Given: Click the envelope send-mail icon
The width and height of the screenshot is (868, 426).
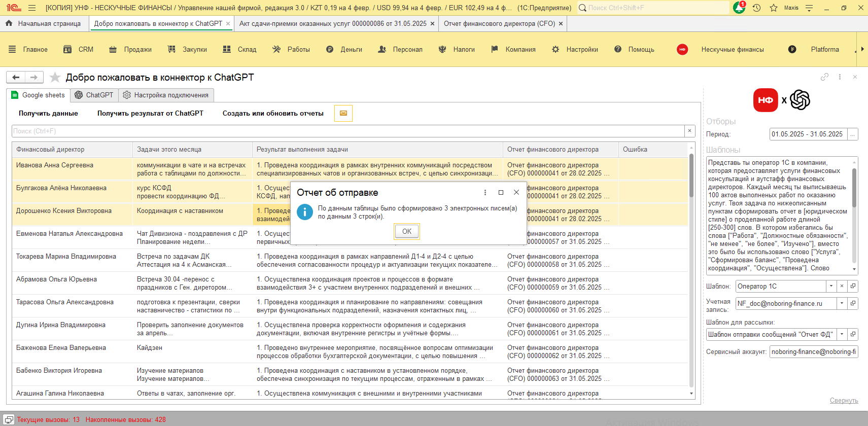Looking at the screenshot, I should click(343, 113).
